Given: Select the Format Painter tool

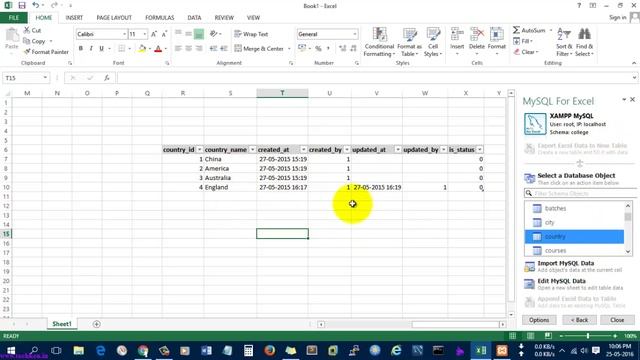Looking at the screenshot, I should pyautogui.click(x=46, y=52).
